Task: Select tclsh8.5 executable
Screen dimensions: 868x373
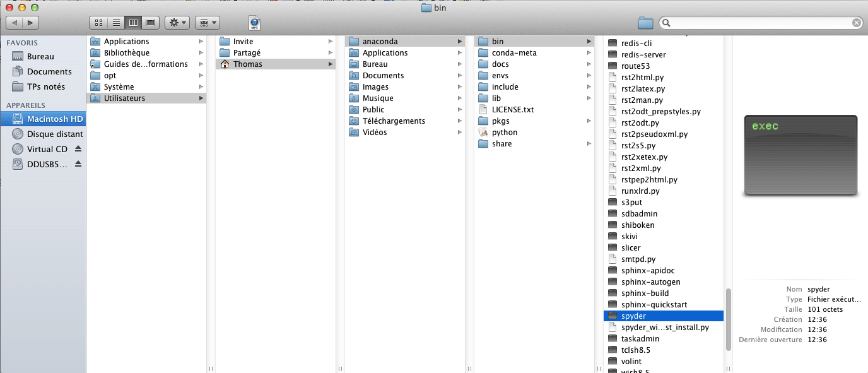Action: pyautogui.click(x=664, y=350)
